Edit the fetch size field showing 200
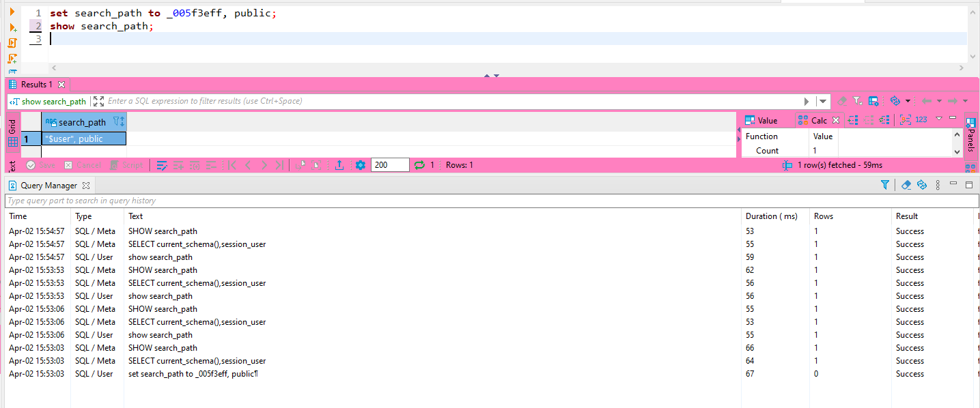The width and height of the screenshot is (980, 408). (x=391, y=165)
